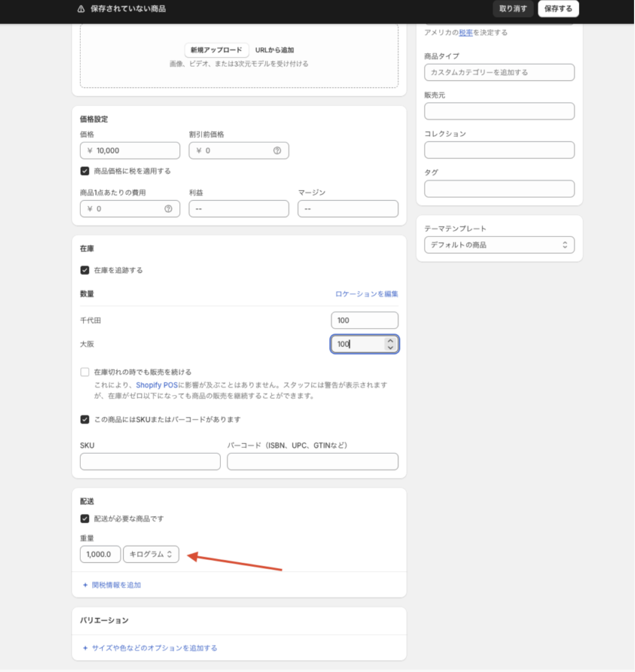Focus the 商品タイプ category input
635x672 pixels.
click(499, 73)
